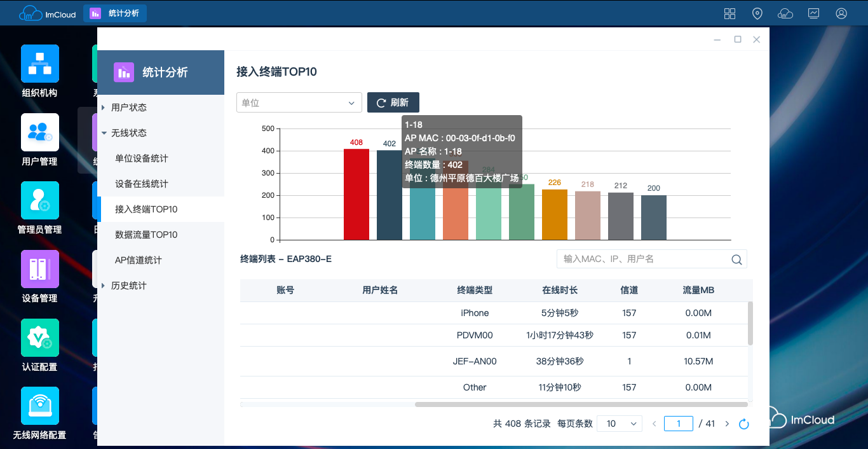Open the 认证配置 app icon

point(40,338)
